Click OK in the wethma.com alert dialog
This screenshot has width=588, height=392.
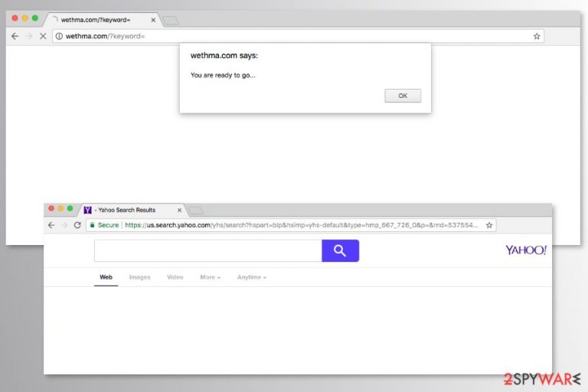(x=403, y=96)
